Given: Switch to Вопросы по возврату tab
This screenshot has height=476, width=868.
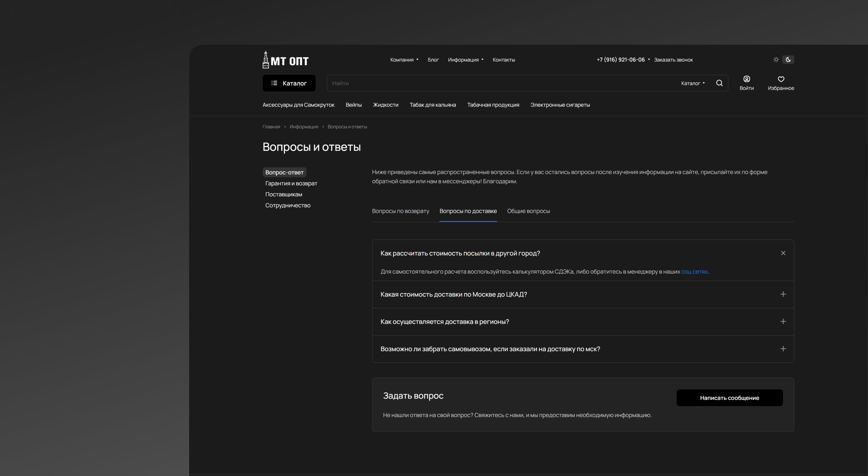Looking at the screenshot, I should click(400, 211).
